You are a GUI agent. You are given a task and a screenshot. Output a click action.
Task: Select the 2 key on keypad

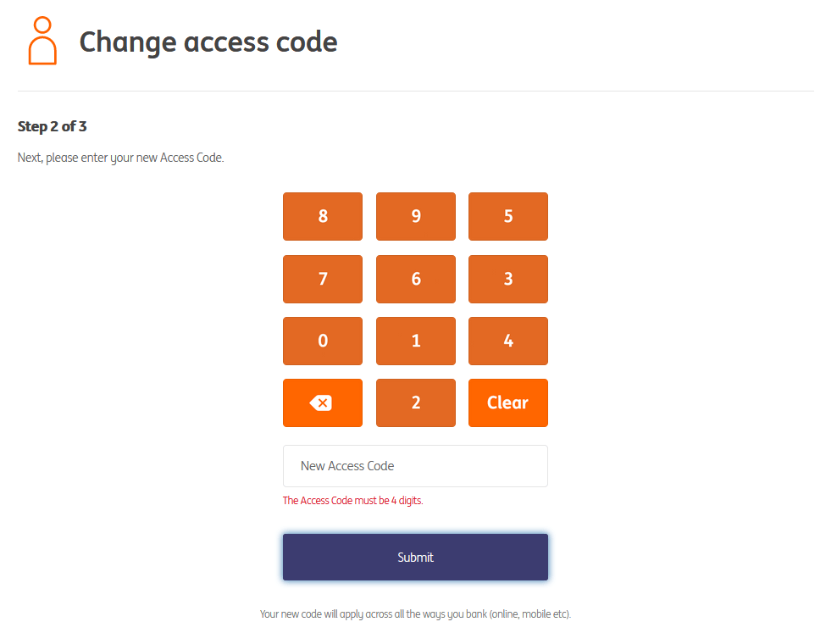coord(415,403)
